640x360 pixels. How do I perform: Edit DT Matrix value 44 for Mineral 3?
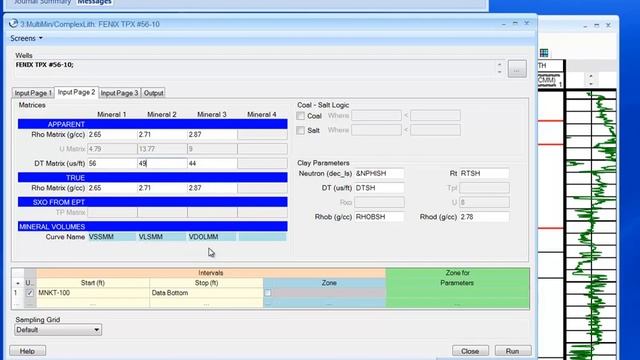click(x=212, y=163)
